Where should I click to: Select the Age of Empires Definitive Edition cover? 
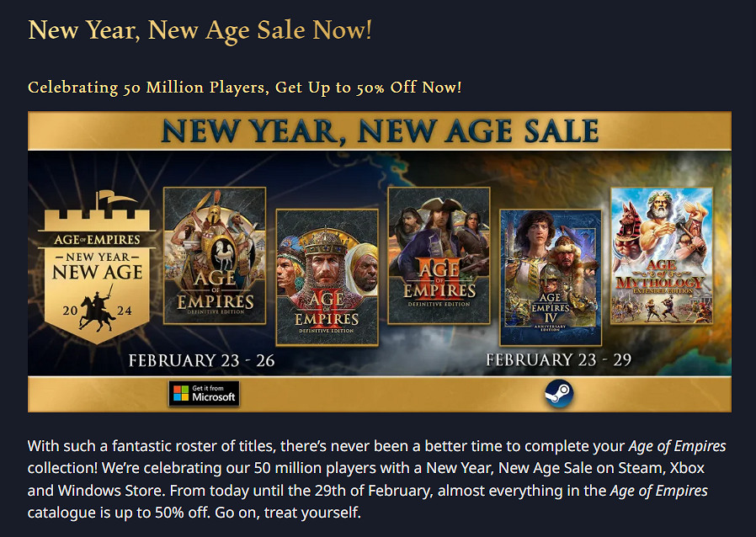coord(214,255)
